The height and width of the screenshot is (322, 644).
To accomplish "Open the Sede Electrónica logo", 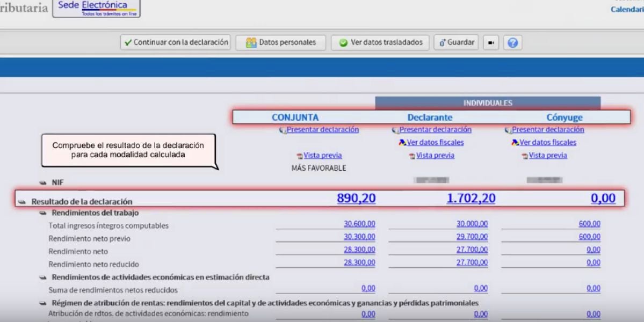I will pos(97,8).
